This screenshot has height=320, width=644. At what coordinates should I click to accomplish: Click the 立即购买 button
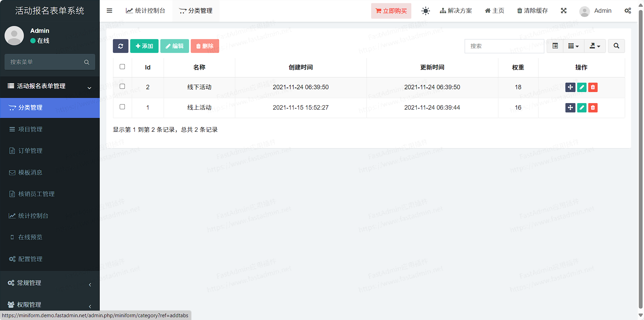(x=391, y=11)
